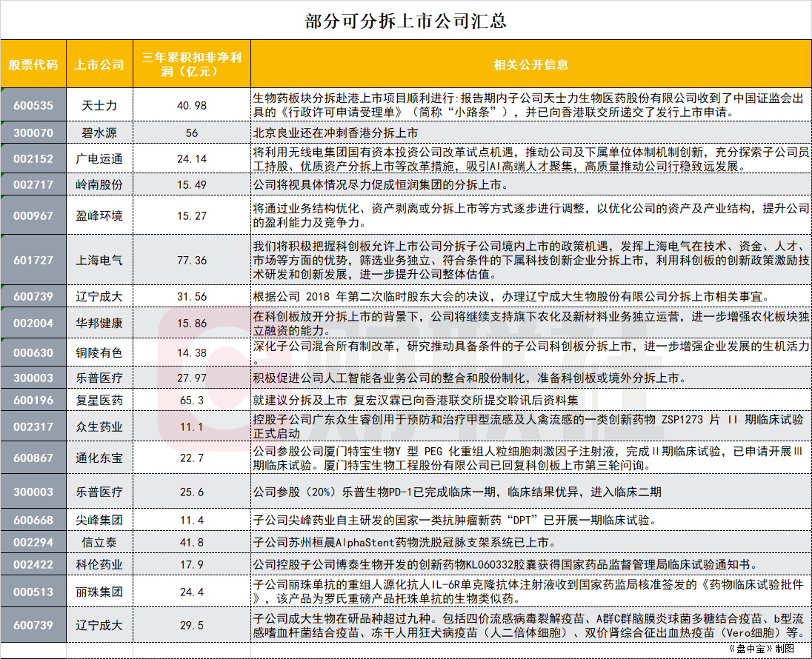
Task: Click company name 信立泰
Action: 99,542
